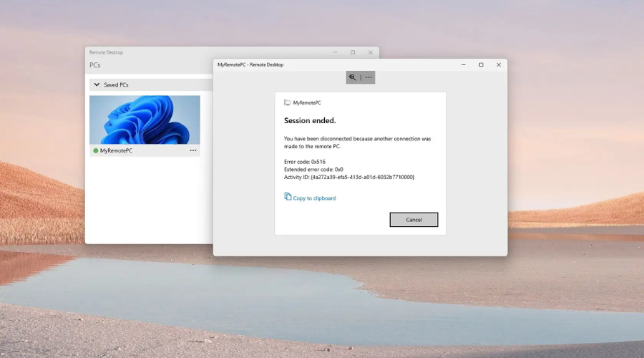Click the MyRemotePC - Remote Desktop title bar text

click(250, 64)
